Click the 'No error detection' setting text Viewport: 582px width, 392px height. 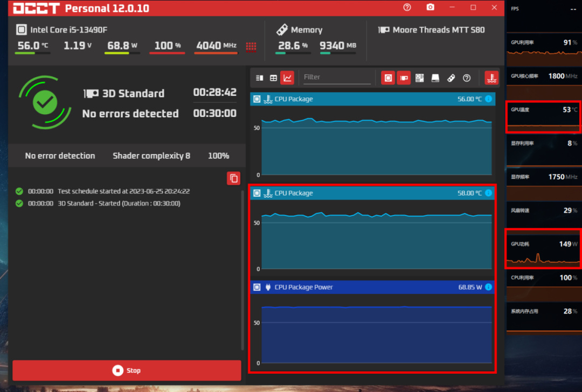click(x=60, y=156)
